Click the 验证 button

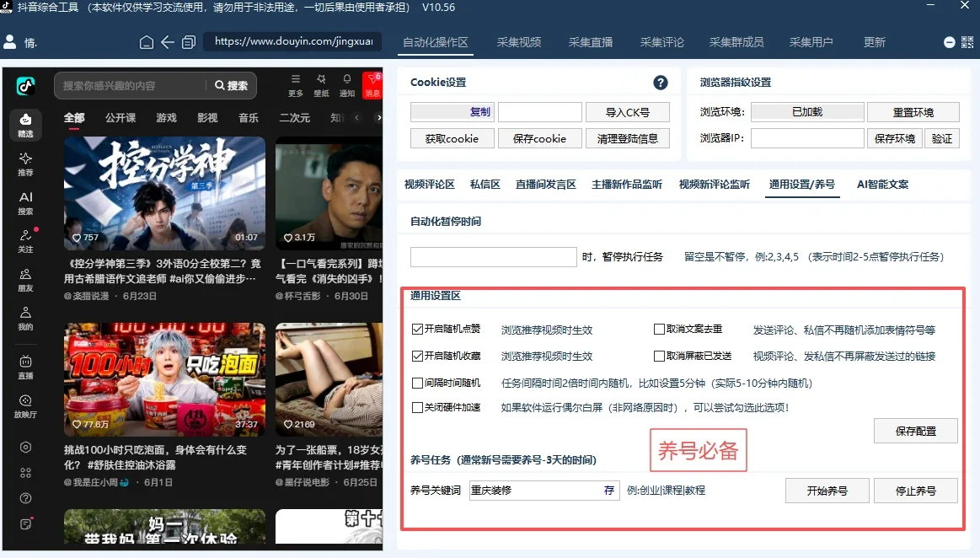pyautogui.click(x=942, y=138)
